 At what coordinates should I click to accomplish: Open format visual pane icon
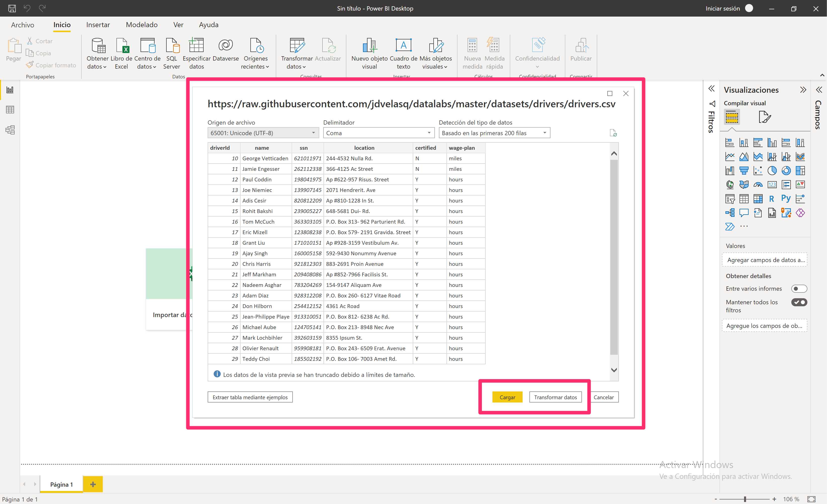(764, 117)
